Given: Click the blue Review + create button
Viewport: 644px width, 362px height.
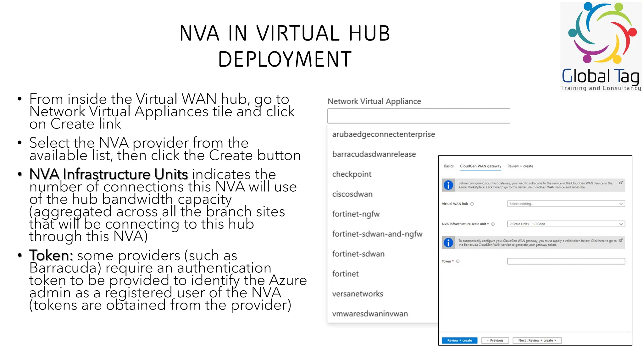Looking at the screenshot, I should [x=459, y=340].
